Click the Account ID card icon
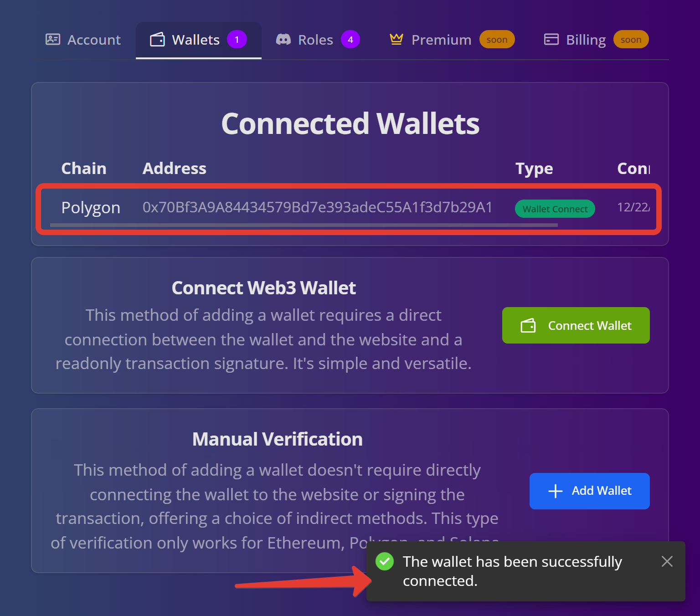Screen dimensions: 700x616 tap(53, 40)
